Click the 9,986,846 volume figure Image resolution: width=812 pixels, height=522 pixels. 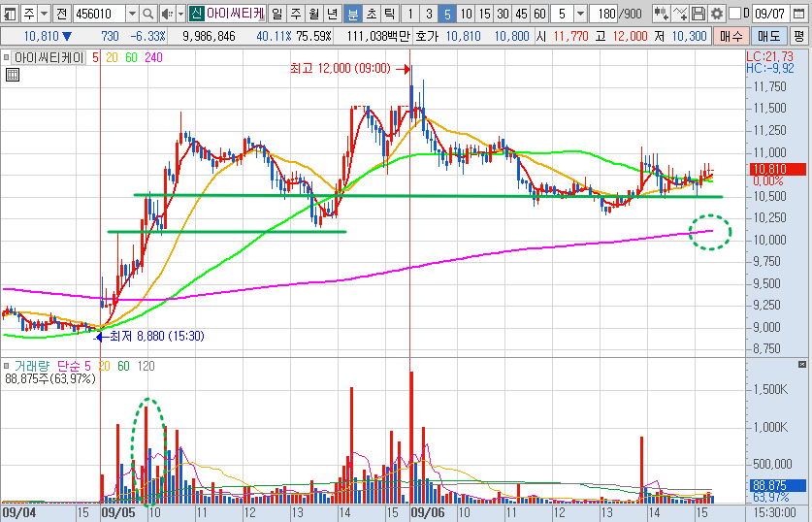(209, 36)
